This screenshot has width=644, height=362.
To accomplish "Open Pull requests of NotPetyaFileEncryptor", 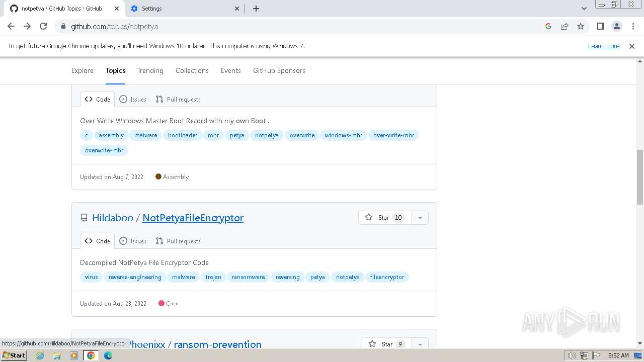I will 178,241.
